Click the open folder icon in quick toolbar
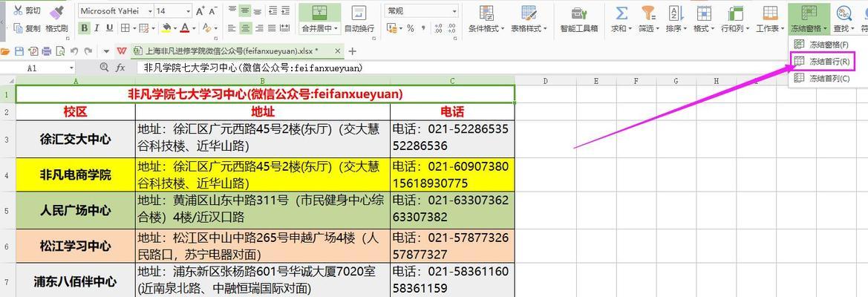 (5, 51)
